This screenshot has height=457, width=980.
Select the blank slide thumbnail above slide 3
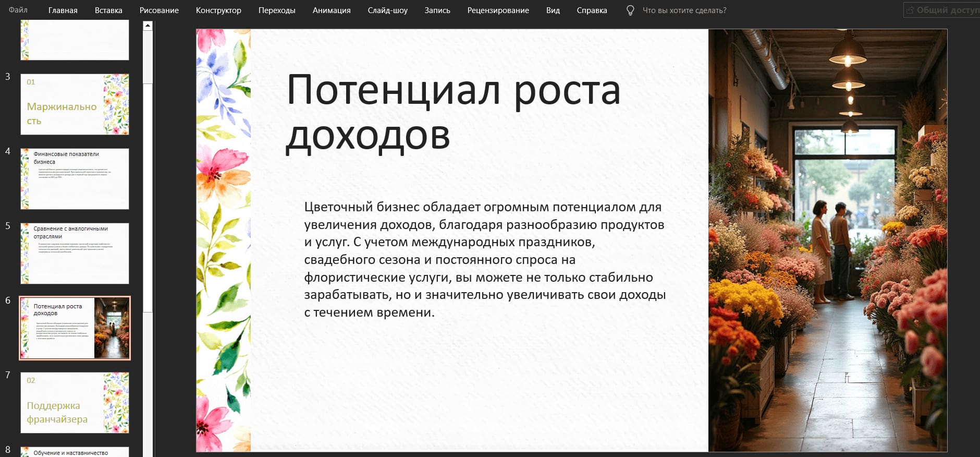tap(75, 40)
